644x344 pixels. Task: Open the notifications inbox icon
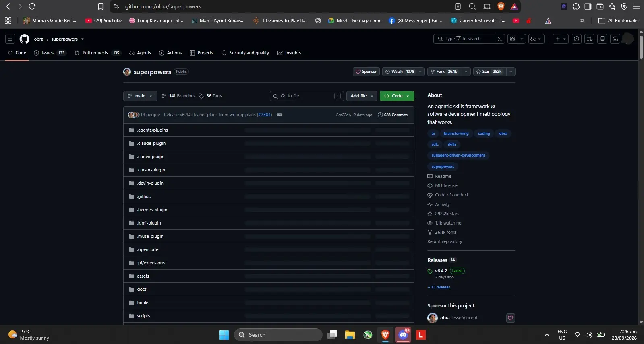pyautogui.click(x=615, y=39)
